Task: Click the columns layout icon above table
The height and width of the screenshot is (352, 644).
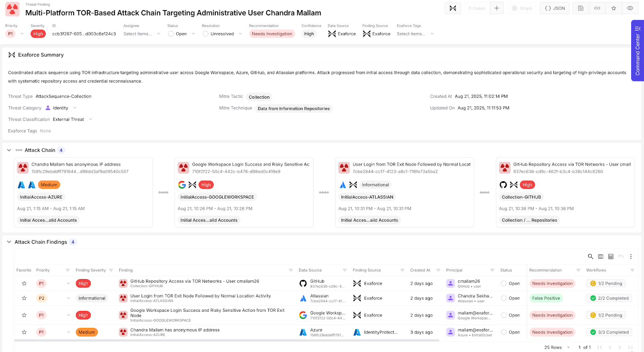Action: pos(601,257)
